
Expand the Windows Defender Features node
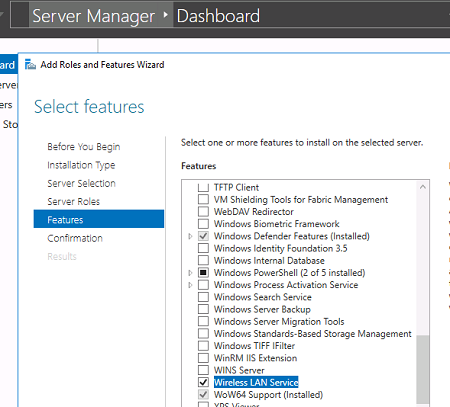pyautogui.click(x=190, y=236)
